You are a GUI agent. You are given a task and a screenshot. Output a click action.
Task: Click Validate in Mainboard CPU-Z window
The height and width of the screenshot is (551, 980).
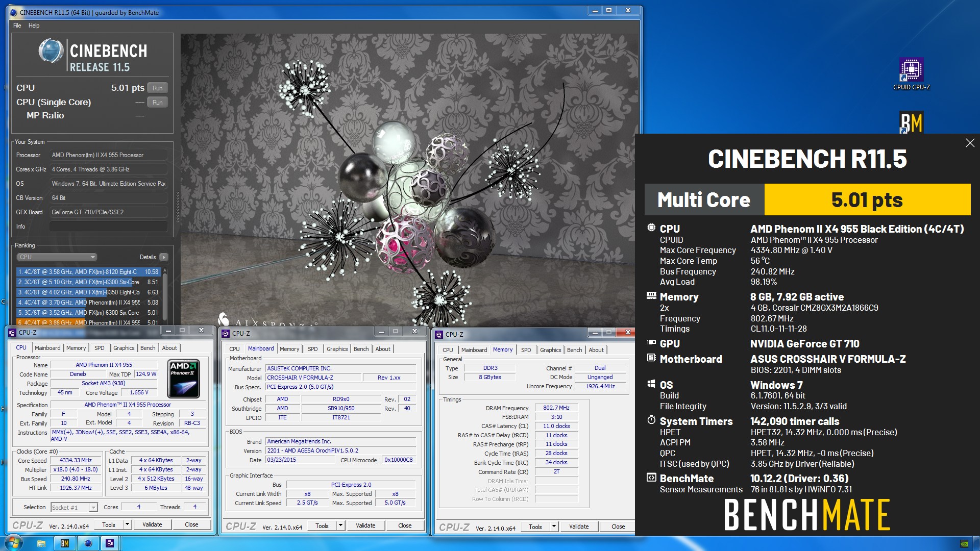point(365,525)
